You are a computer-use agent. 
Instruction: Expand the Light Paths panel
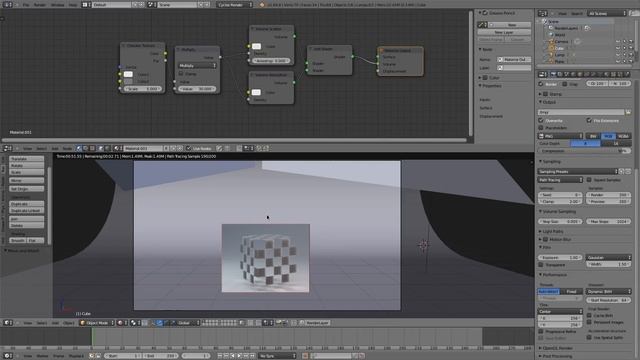[x=553, y=231]
